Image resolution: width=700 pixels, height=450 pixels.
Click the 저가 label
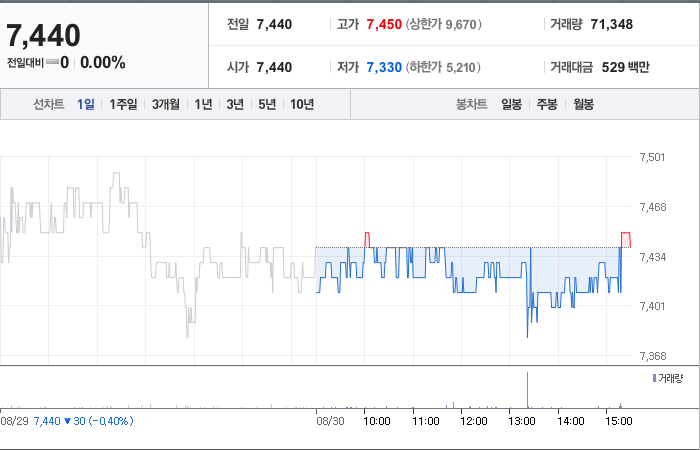[348, 67]
